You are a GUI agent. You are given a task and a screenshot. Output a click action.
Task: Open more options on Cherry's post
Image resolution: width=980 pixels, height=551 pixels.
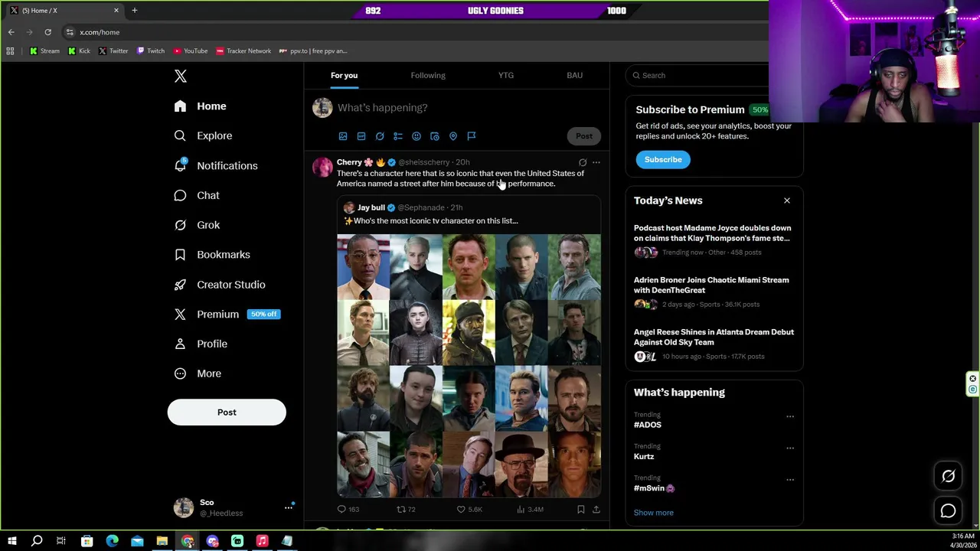596,162
